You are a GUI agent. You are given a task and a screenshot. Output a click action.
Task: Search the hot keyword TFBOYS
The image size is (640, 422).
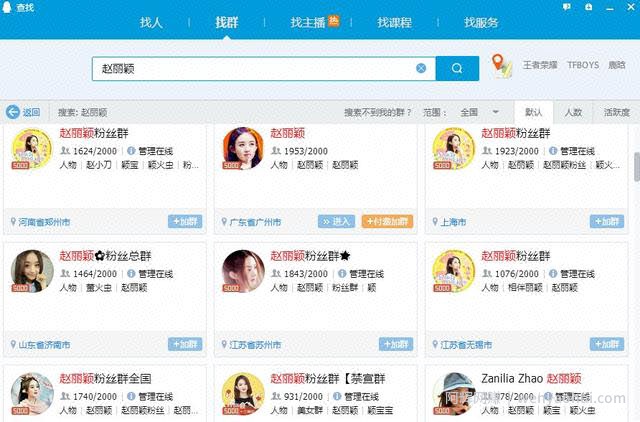point(583,65)
